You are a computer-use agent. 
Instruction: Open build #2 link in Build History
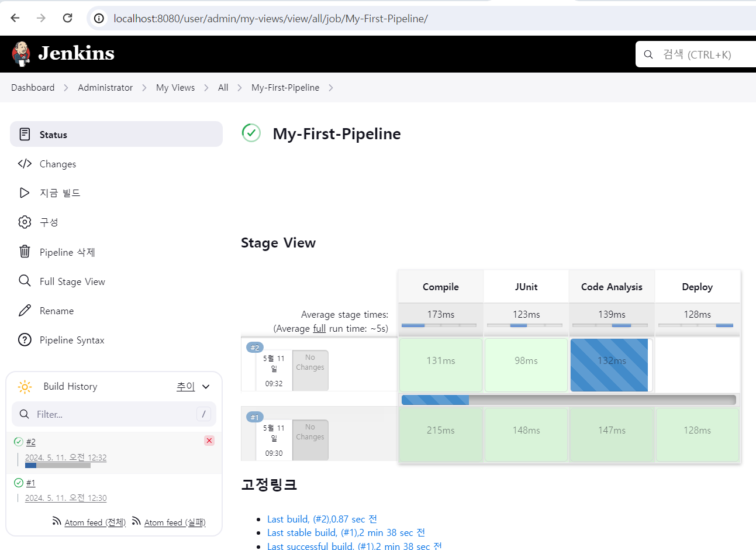click(31, 442)
